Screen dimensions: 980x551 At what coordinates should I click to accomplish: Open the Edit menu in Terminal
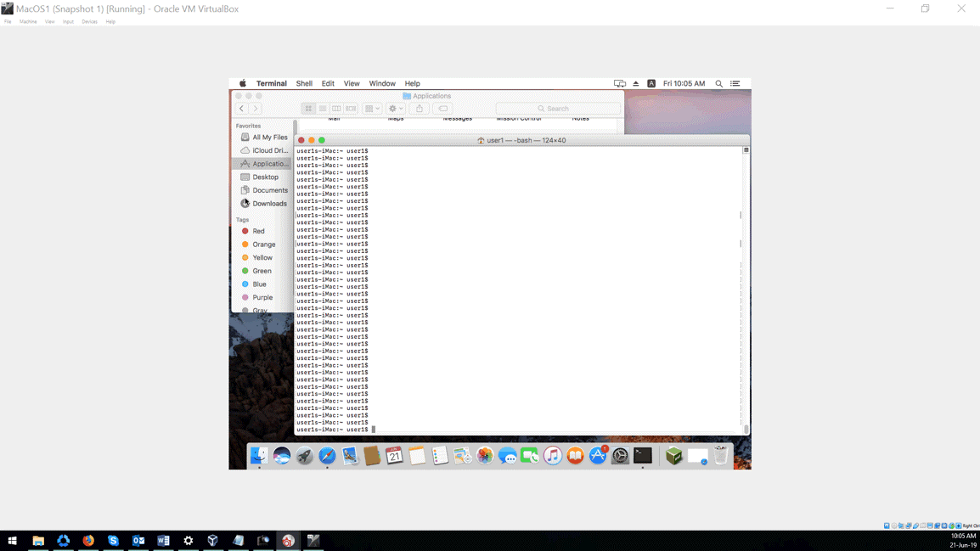click(x=328, y=83)
